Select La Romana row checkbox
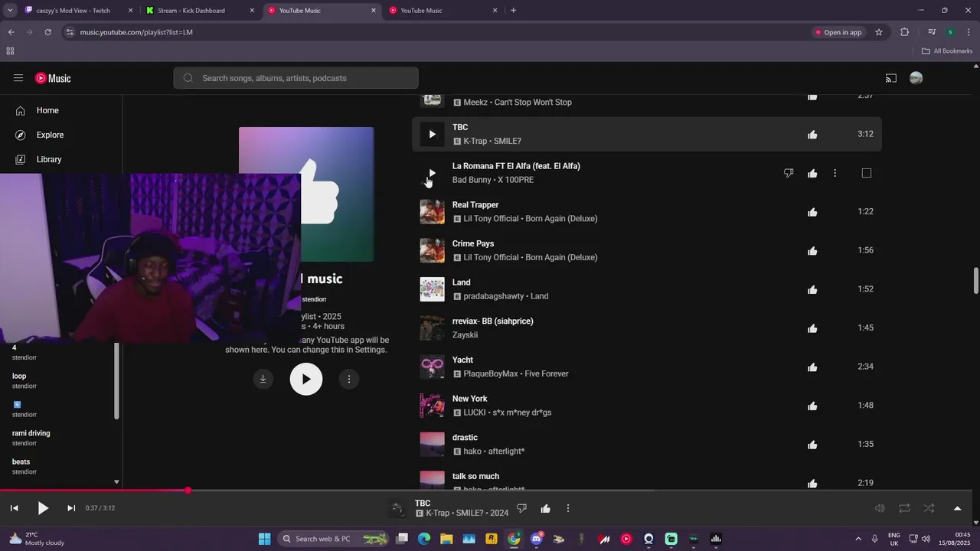The height and width of the screenshot is (551, 980). pyautogui.click(x=867, y=173)
